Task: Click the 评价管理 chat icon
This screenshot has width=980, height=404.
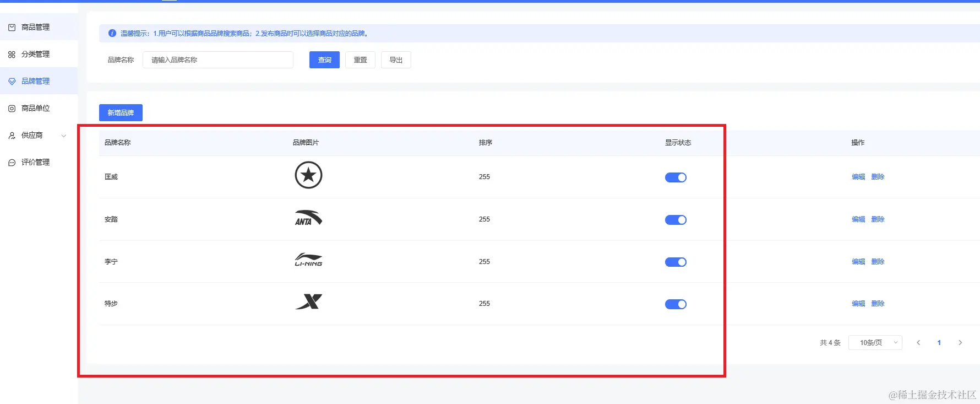Action: [x=12, y=162]
